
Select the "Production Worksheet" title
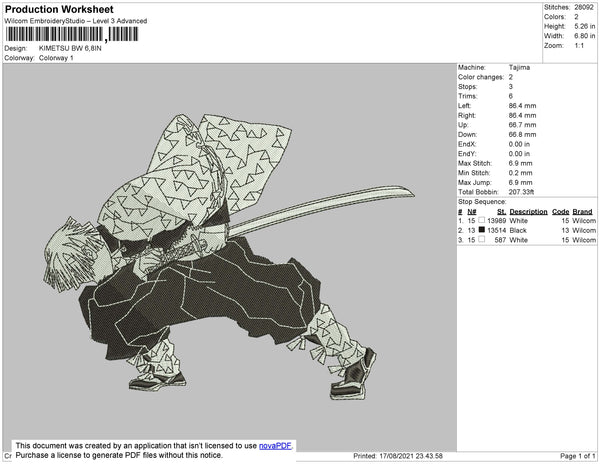59,10
